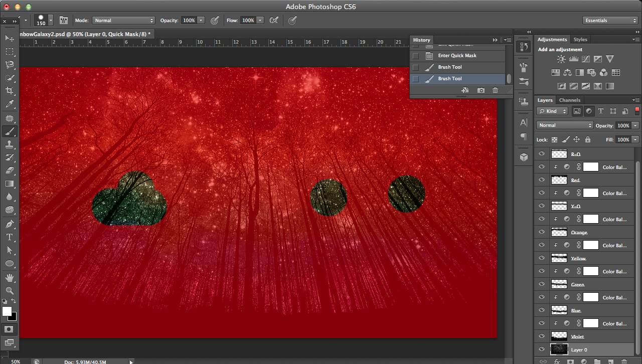Image resolution: width=642 pixels, height=364 pixels.
Task: Select the Pen tool
Action: (10, 224)
